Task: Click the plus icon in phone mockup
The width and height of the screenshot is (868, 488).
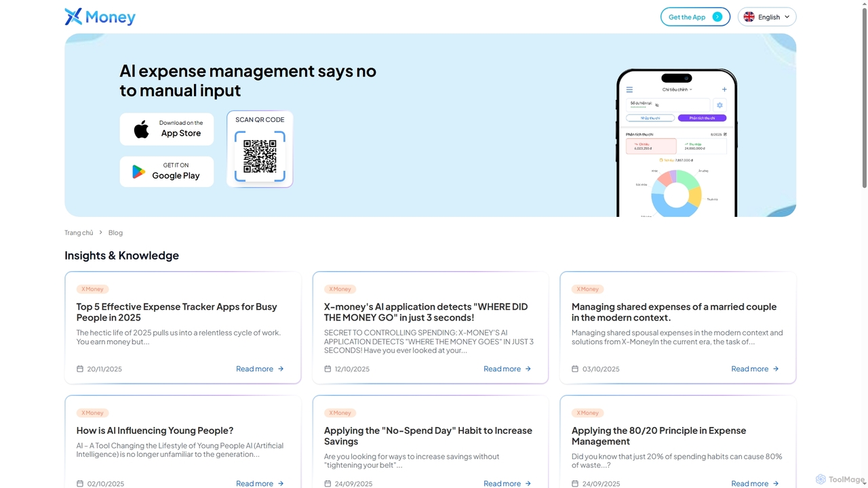Action: pyautogui.click(x=724, y=89)
